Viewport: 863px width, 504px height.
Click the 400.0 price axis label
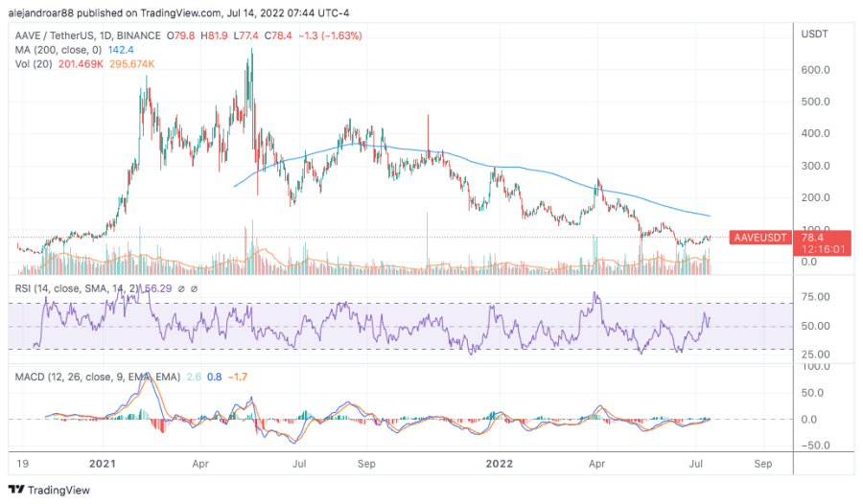pyautogui.click(x=816, y=134)
